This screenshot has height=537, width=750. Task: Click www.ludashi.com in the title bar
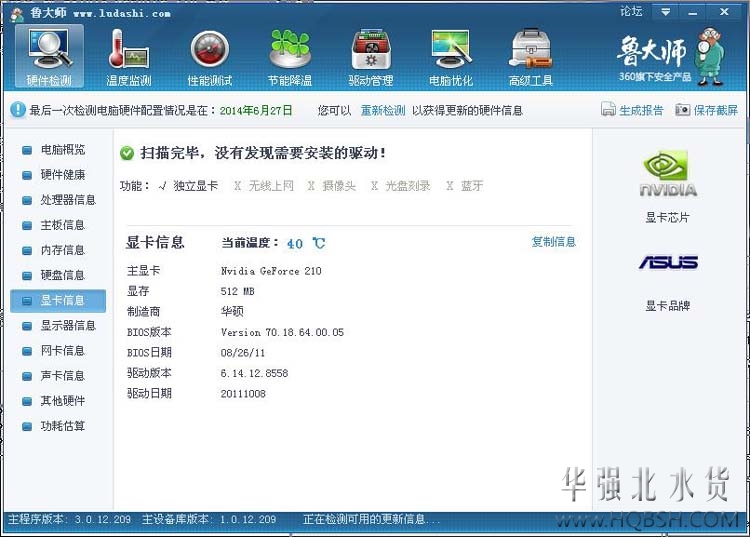point(122,13)
